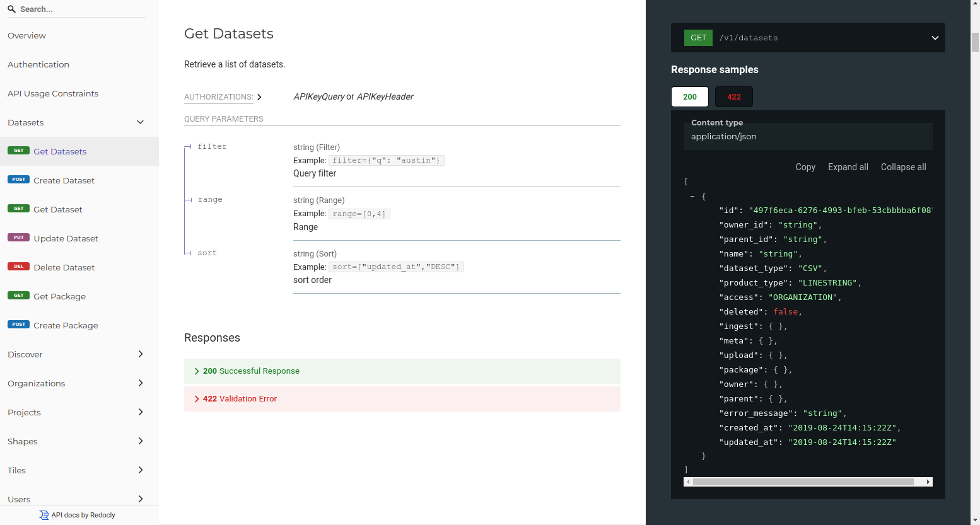Viewport: 980px width, 525px height.
Task: Copy the response sample JSON
Action: [x=805, y=167]
